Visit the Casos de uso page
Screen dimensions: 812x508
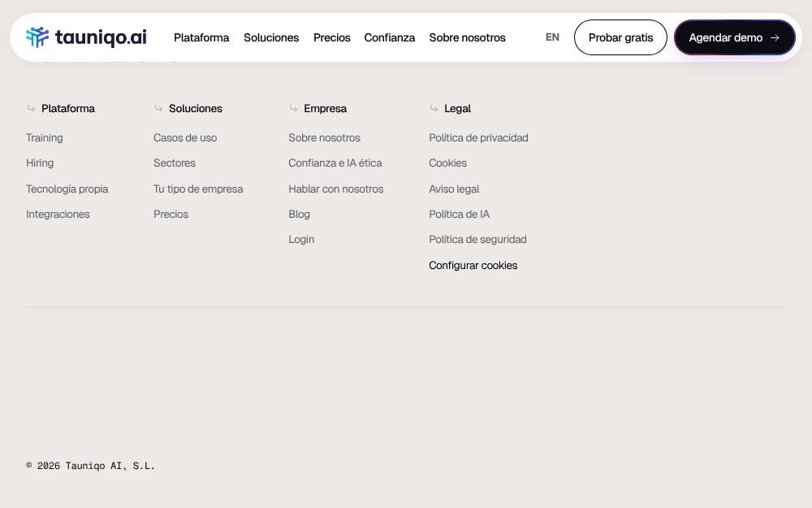(185, 138)
